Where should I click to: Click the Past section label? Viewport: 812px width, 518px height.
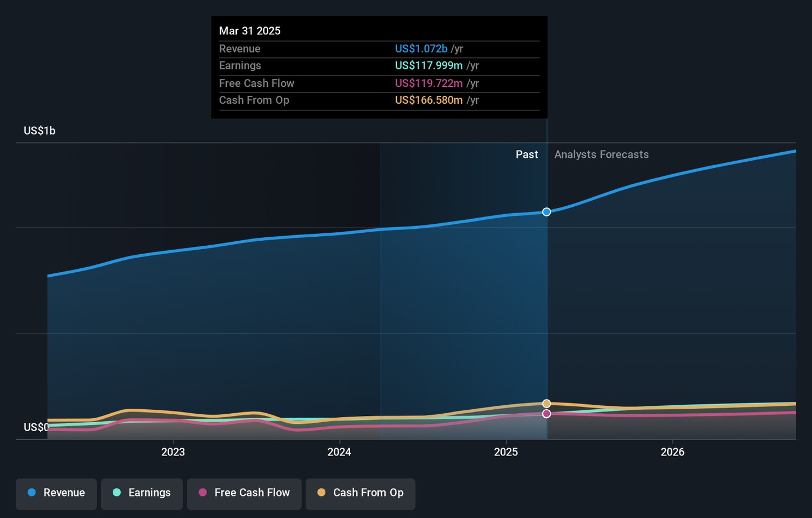527,154
